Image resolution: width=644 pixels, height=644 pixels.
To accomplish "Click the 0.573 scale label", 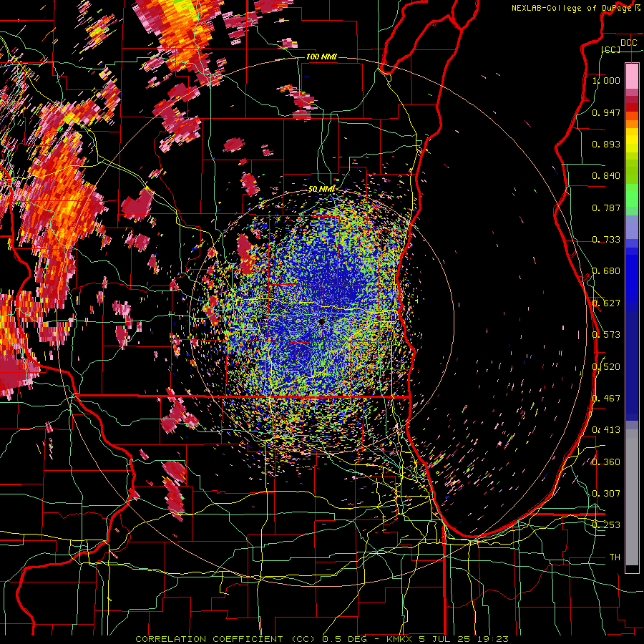I will [x=606, y=335].
